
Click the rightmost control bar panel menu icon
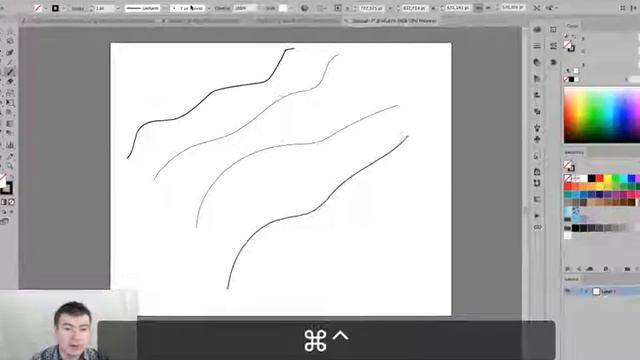pos(632,8)
